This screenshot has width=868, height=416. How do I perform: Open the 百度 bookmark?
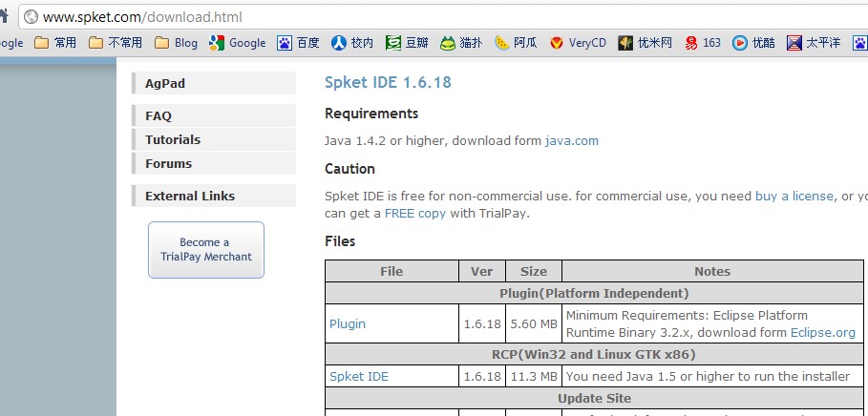299,43
